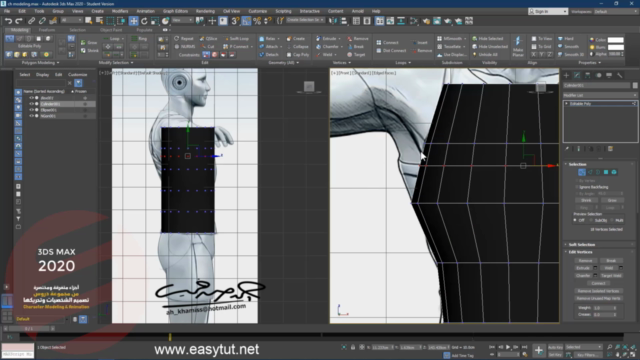Click Connect button in Edit Vertices rollout
Image resolution: width=640 pixels, height=360 pixels.
(x=598, y=283)
